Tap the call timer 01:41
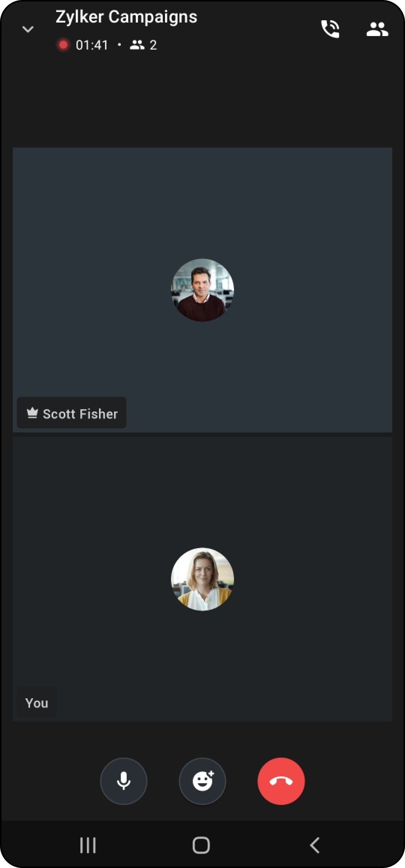This screenshot has height=868, width=405. [92, 45]
